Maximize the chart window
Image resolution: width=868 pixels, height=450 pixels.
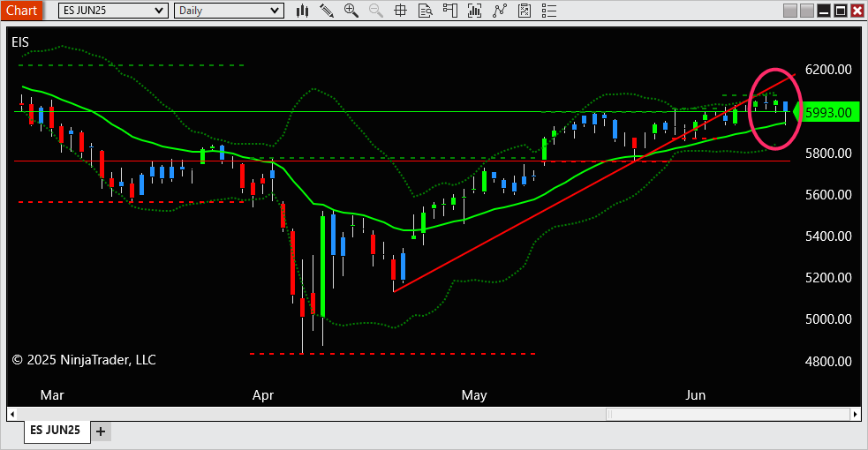point(841,11)
